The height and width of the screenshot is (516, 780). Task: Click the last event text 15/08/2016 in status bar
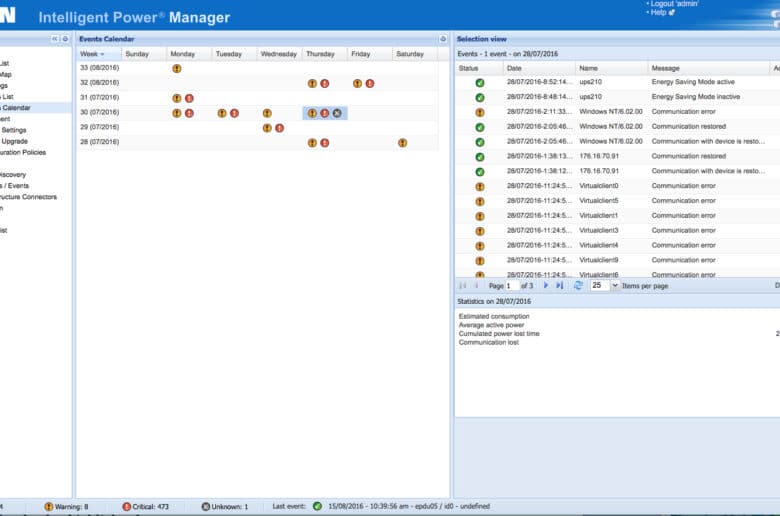pos(409,506)
